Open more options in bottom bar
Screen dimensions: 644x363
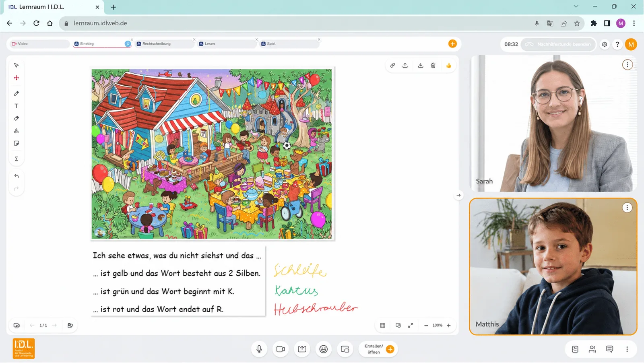[627, 349]
